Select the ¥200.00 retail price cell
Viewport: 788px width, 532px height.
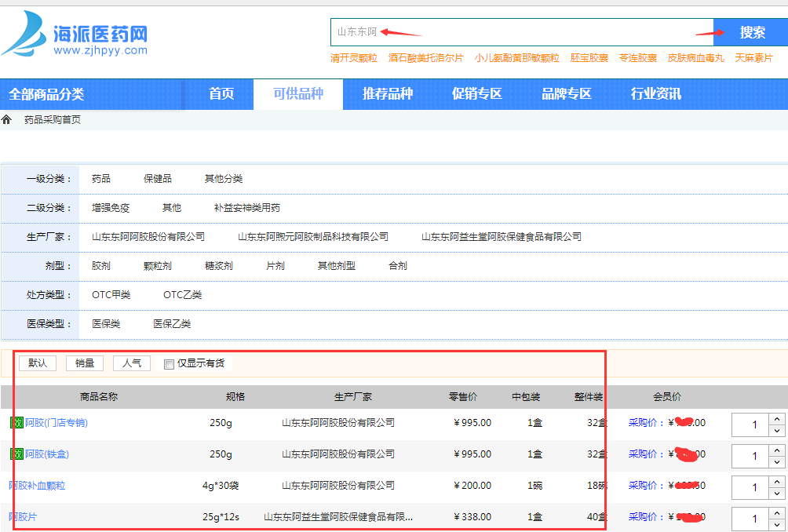tap(472, 486)
